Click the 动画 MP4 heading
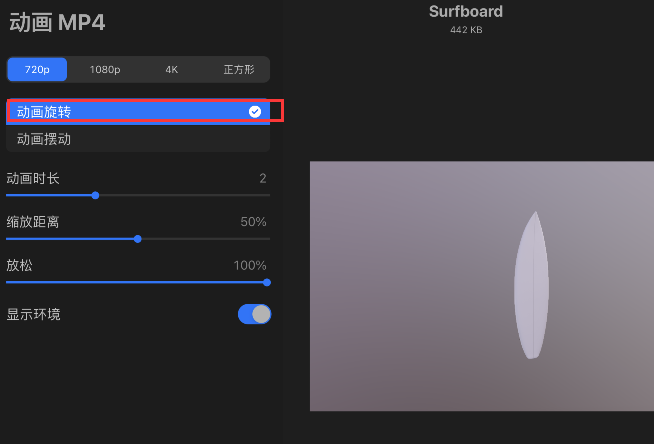This screenshot has width=654, height=444. pos(56,21)
